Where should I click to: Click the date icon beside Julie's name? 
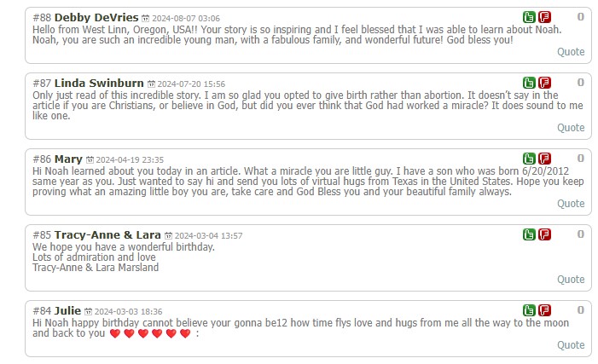click(89, 312)
